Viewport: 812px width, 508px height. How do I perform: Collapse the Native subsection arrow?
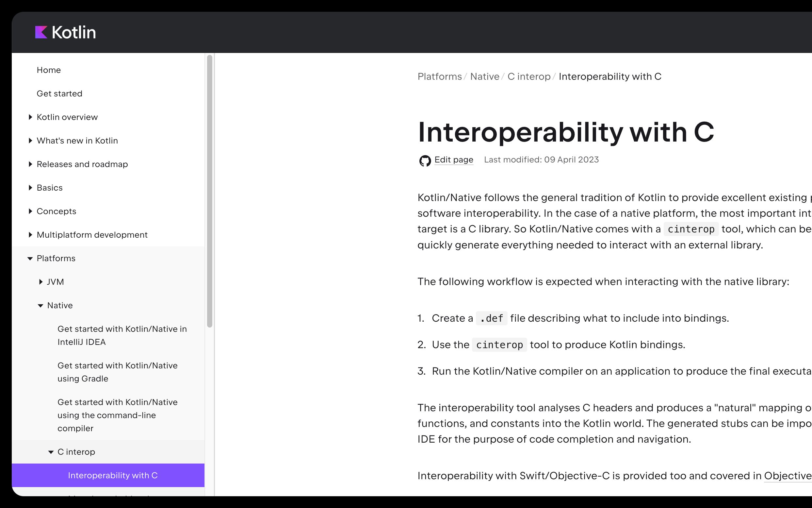tap(41, 306)
